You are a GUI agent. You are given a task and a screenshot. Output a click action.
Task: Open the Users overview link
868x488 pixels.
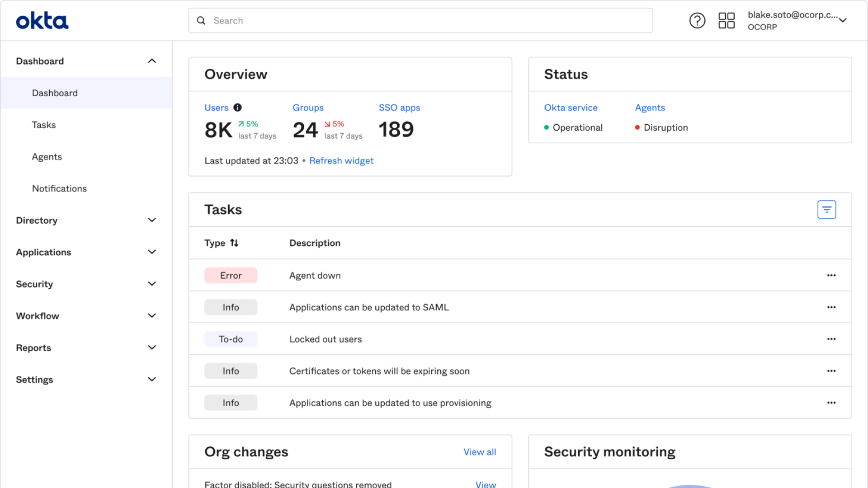click(x=217, y=108)
